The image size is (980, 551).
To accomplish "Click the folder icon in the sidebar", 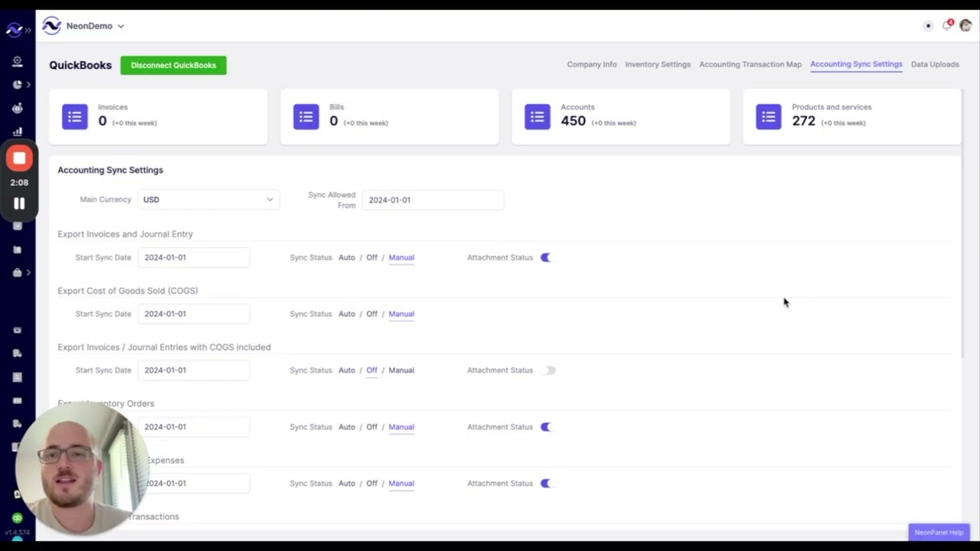I will click(x=17, y=249).
